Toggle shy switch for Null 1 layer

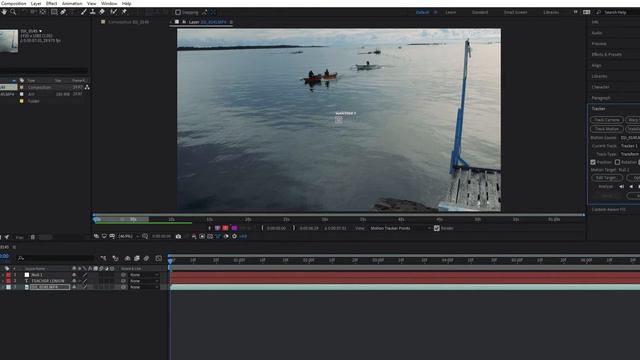74,275
